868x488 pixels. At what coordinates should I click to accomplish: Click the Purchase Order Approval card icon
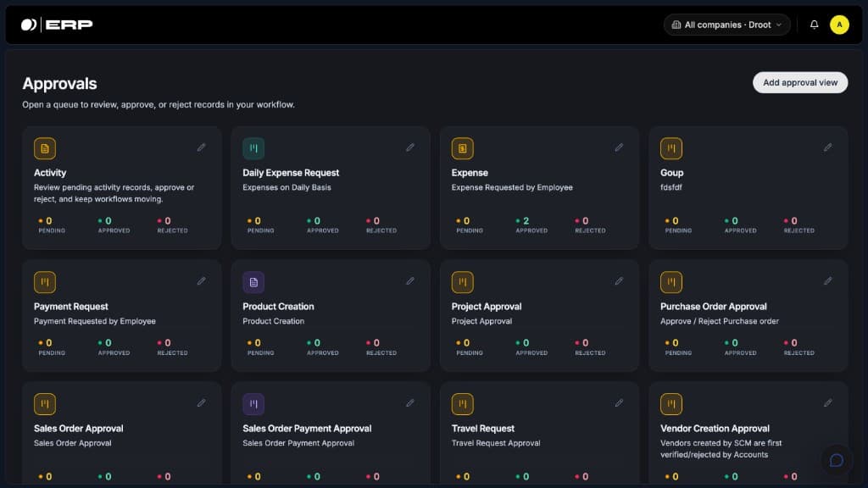coord(671,282)
